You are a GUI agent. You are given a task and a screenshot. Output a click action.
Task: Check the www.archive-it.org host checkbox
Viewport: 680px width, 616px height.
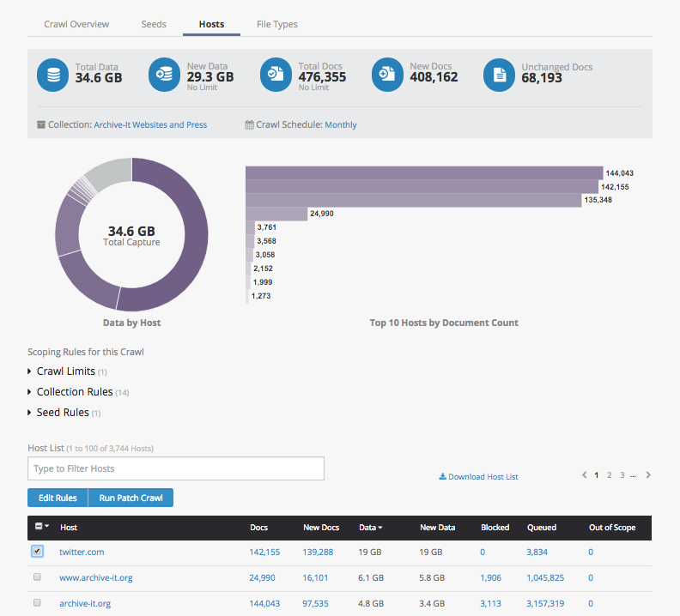37,577
